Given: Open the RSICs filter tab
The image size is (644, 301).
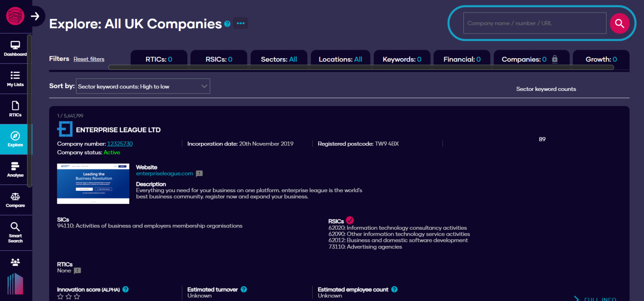Looking at the screenshot, I should click(219, 59).
